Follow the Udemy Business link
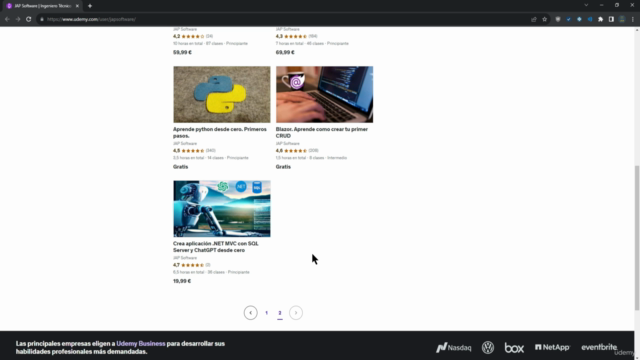Viewport: 640px width, 360px height. point(141,344)
